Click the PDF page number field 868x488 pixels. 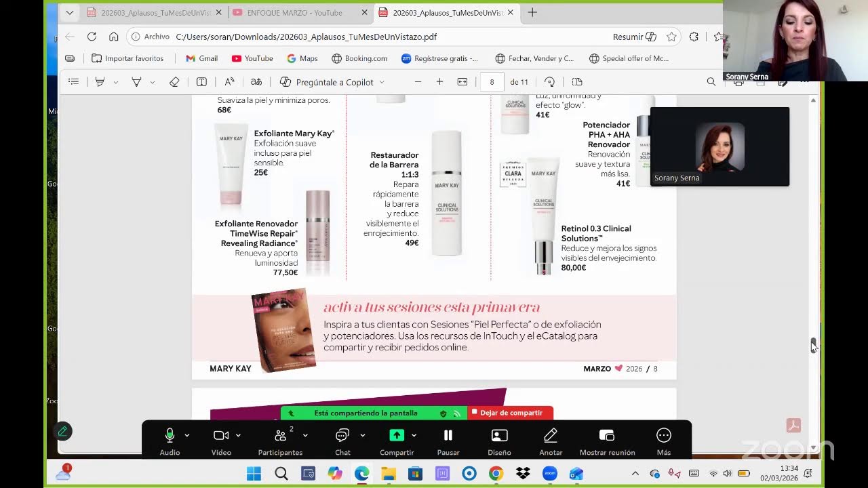[x=492, y=82]
